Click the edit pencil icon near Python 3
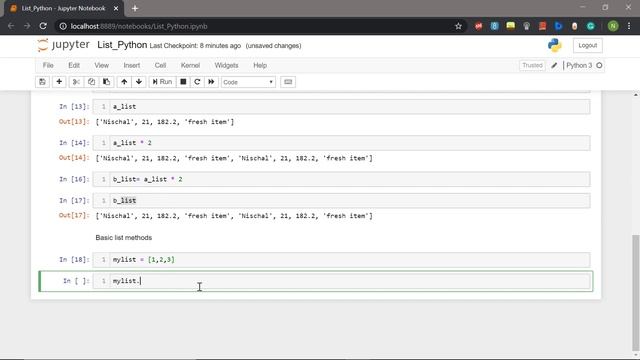The image size is (640, 360). [554, 65]
